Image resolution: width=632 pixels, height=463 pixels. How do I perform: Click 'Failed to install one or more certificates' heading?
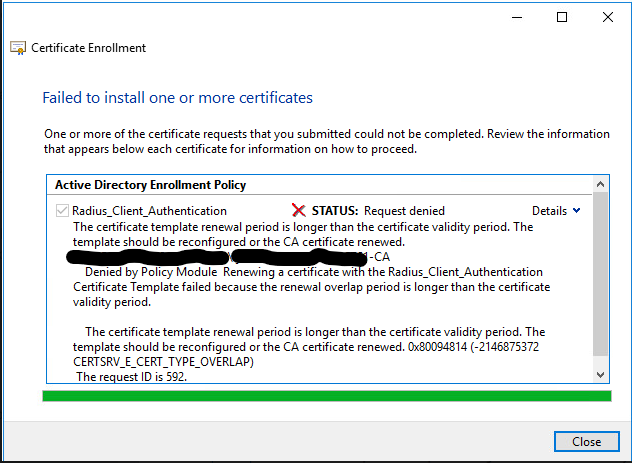coord(178,98)
